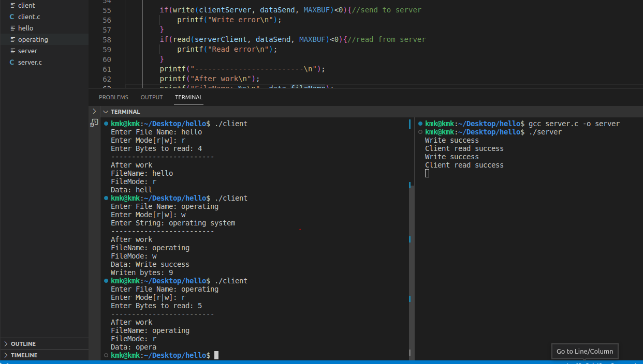Expand the TIMELINE section
This screenshot has width=643, height=364.
coord(44,355)
